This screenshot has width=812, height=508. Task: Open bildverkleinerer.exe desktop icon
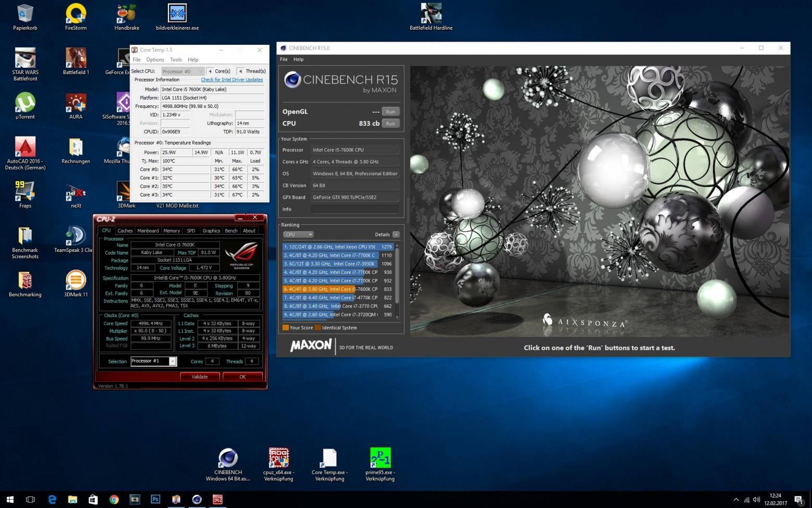177,17
